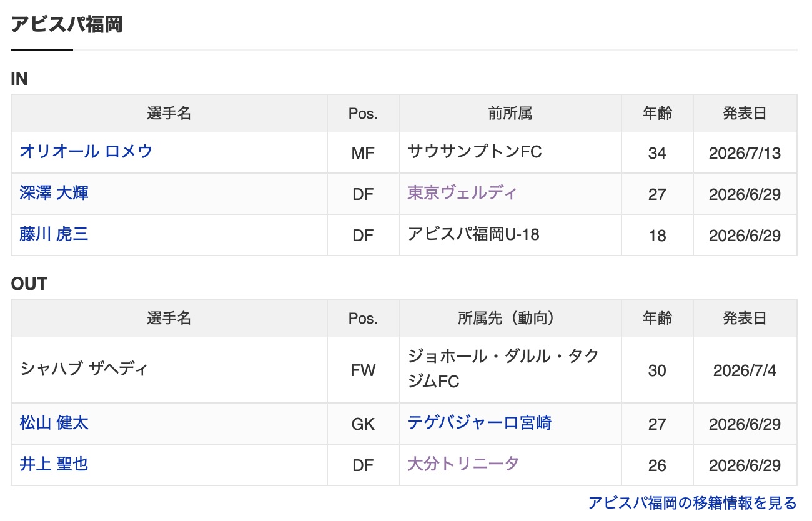
Task: Click the date 2026/7/4
Action: [x=745, y=370]
